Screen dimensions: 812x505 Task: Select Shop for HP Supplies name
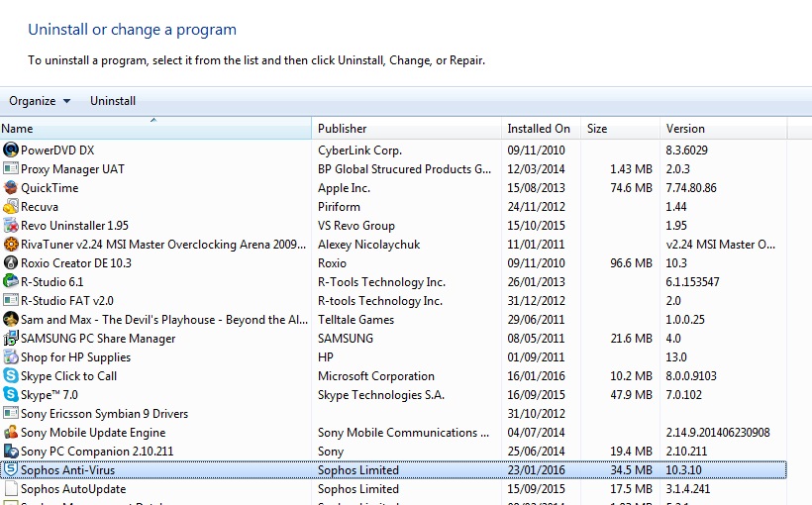pos(75,357)
